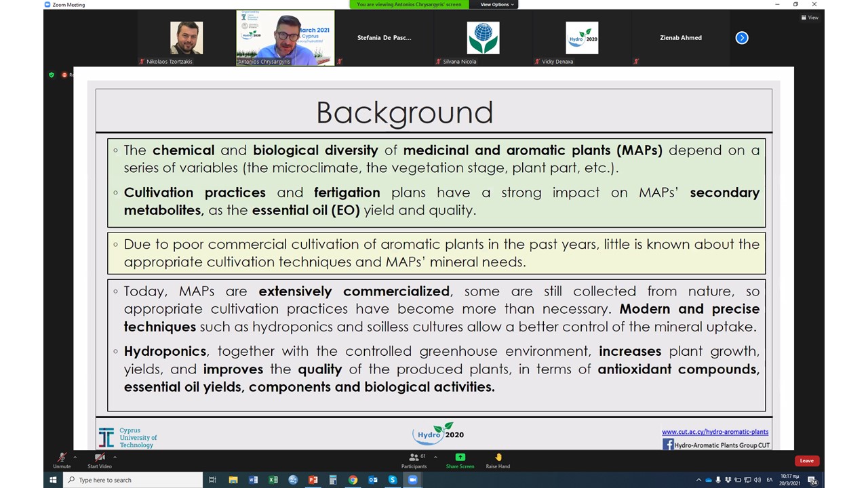Image resolution: width=868 pixels, height=488 pixels.
Task: Unmute the microphone
Action: pyautogui.click(x=62, y=459)
